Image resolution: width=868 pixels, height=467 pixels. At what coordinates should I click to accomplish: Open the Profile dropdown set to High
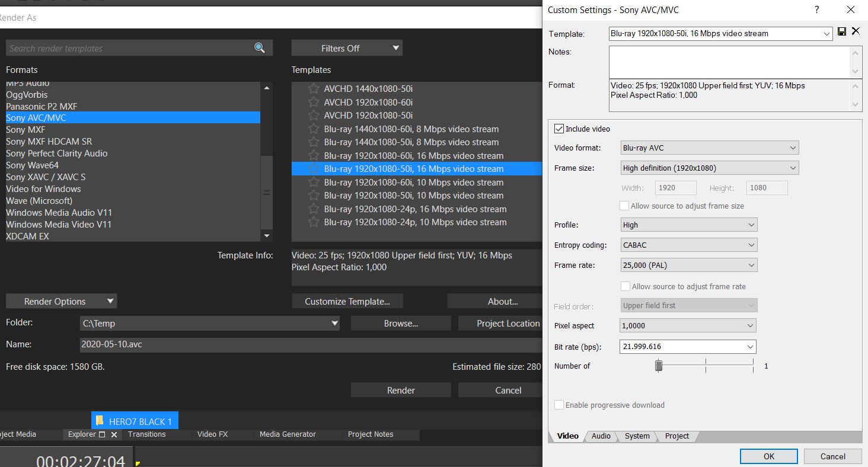coord(688,225)
